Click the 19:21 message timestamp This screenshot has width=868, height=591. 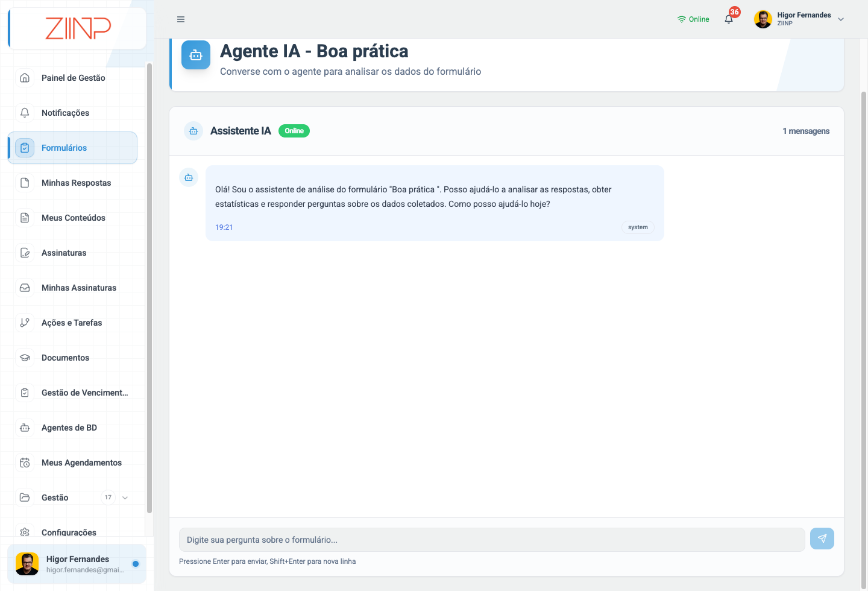tap(224, 227)
